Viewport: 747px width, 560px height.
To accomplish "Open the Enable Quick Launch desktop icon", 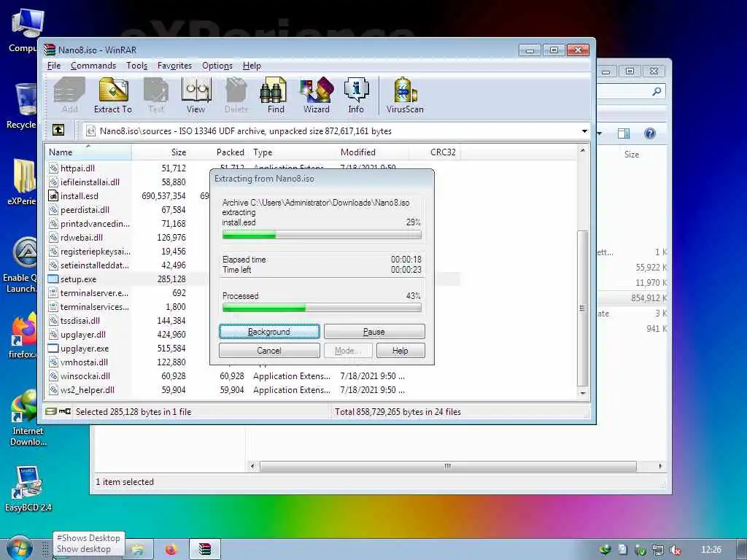I will [x=20, y=265].
